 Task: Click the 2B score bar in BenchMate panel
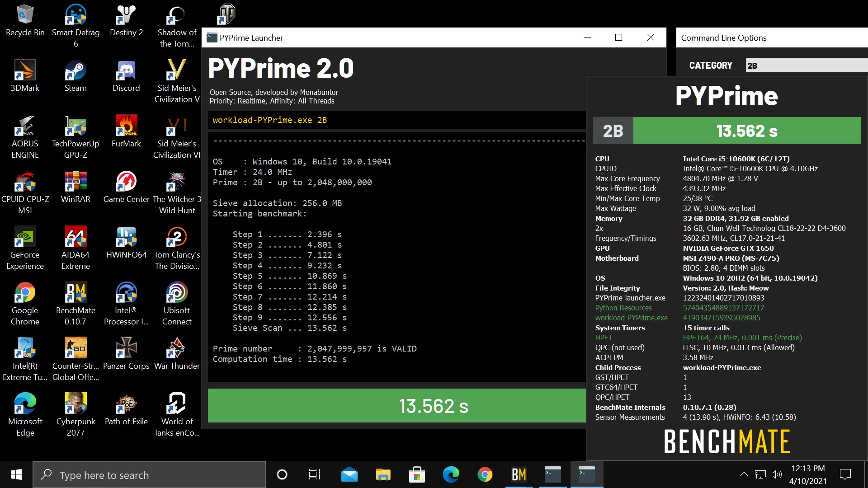(x=726, y=131)
